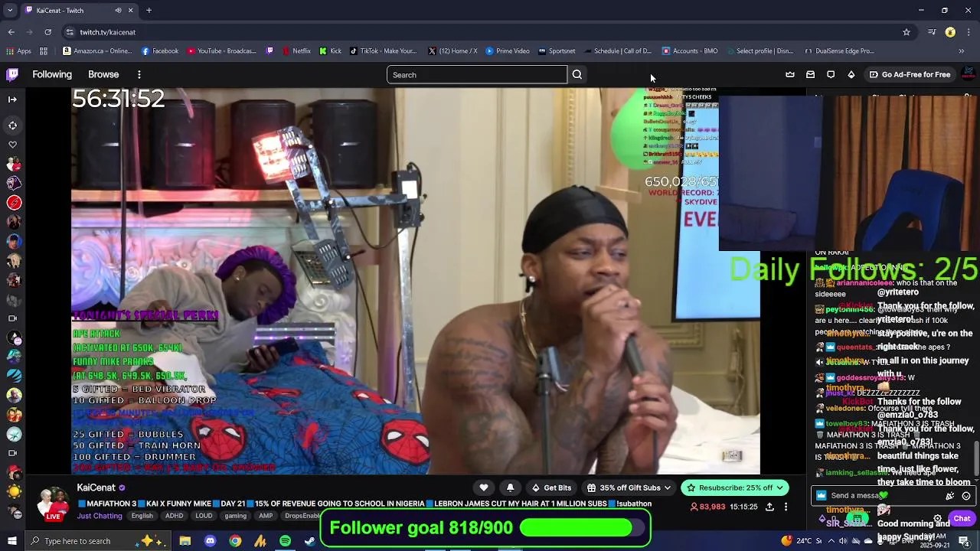Viewport: 980px width, 551px height.
Task: Click the Get Bits diamond icon in header
Action: point(851,75)
